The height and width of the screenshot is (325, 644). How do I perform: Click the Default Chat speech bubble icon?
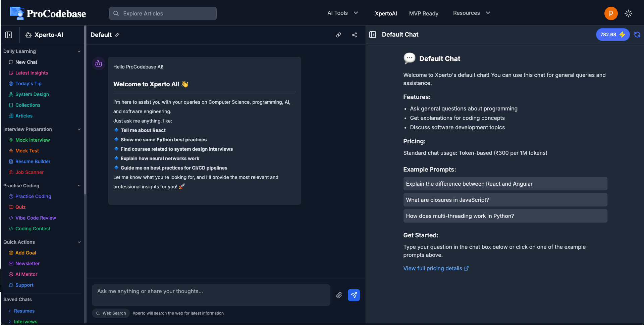pyautogui.click(x=409, y=58)
